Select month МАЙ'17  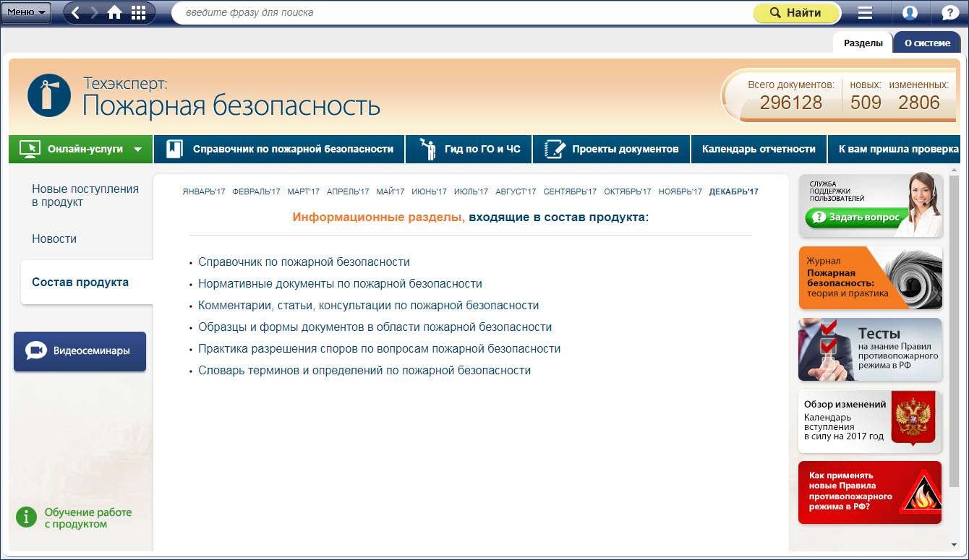(x=390, y=191)
